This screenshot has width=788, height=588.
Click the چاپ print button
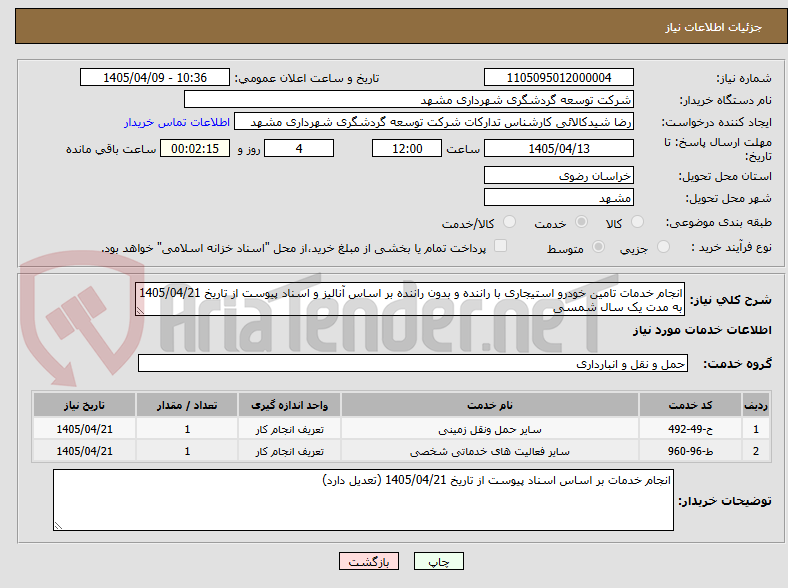[x=439, y=561]
